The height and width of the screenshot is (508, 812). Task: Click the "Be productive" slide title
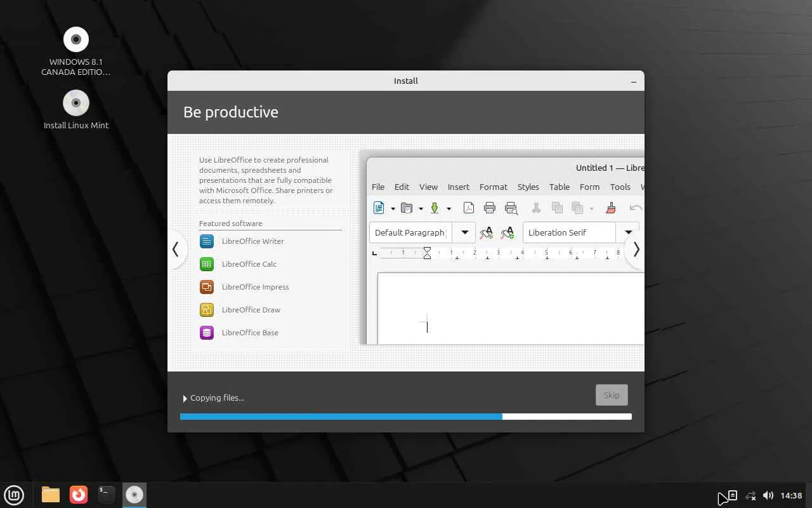click(231, 112)
